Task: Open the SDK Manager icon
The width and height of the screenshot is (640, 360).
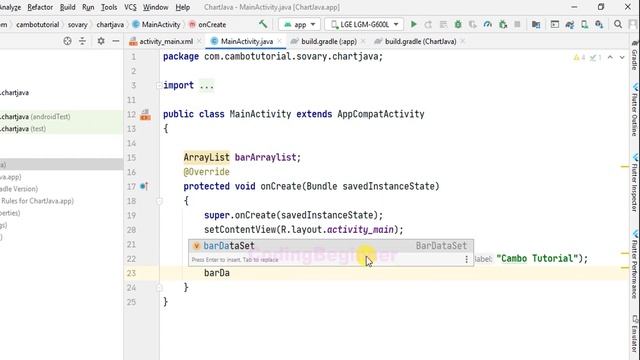Action: pyautogui.click(x=599, y=24)
